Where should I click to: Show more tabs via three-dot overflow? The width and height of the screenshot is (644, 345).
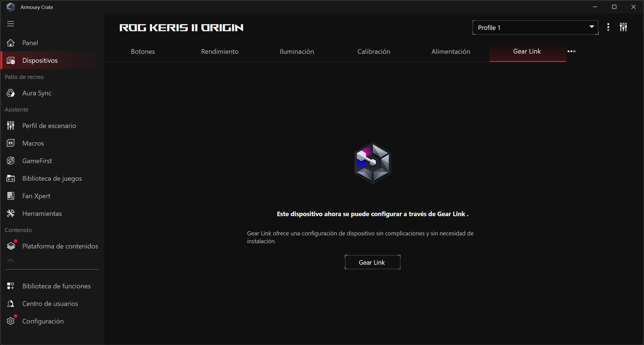click(571, 51)
